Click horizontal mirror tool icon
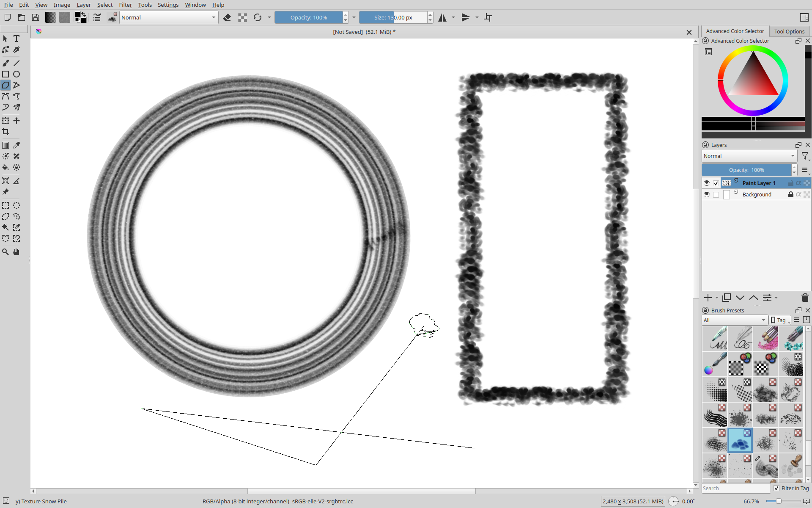This screenshot has height=508, width=812. click(x=442, y=17)
